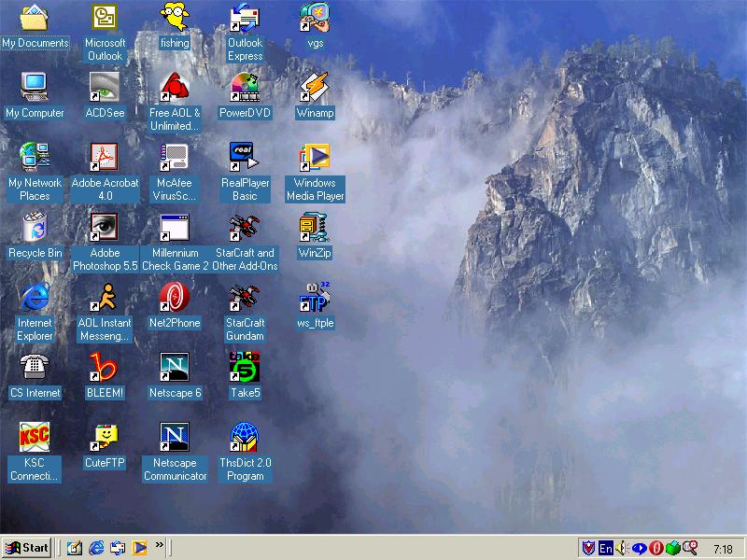Select the My Computer icon

click(35, 87)
